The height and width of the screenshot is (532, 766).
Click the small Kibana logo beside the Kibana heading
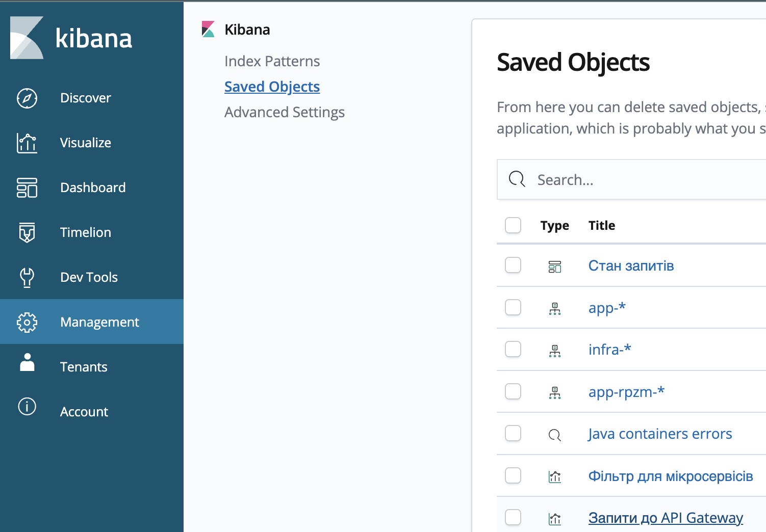point(208,29)
